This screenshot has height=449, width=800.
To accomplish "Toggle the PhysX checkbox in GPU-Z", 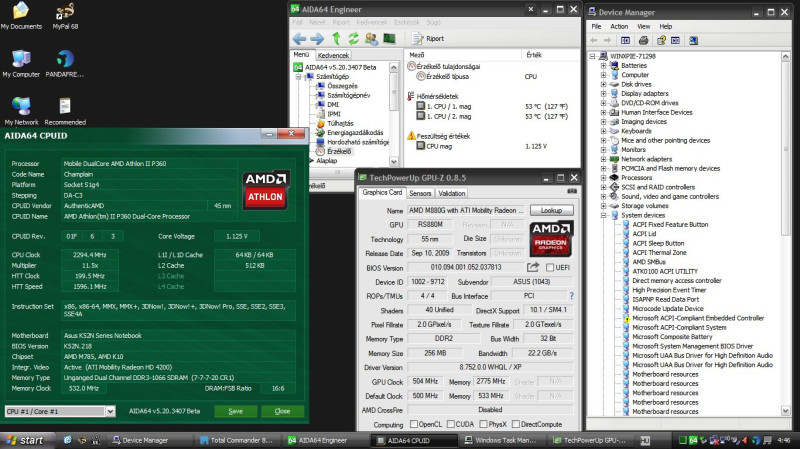I will (483, 424).
